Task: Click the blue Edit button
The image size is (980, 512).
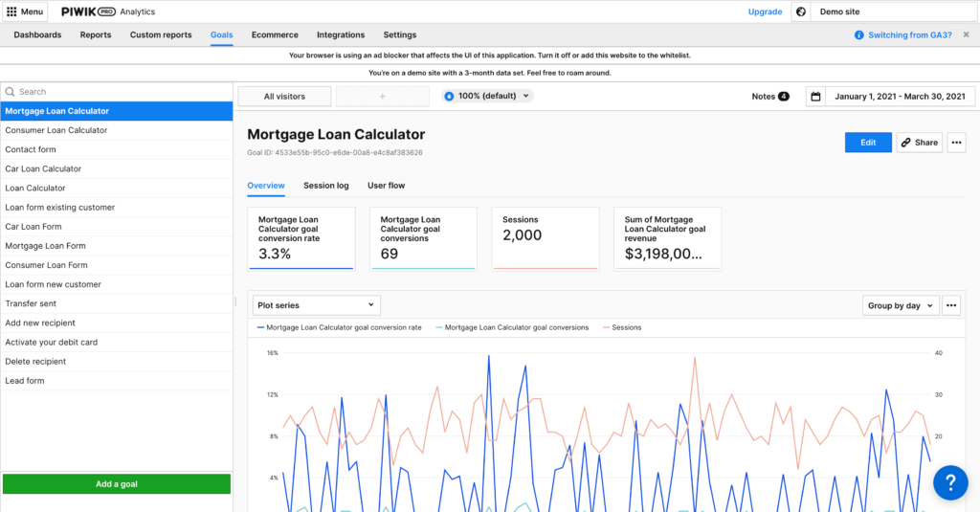Action: click(867, 143)
